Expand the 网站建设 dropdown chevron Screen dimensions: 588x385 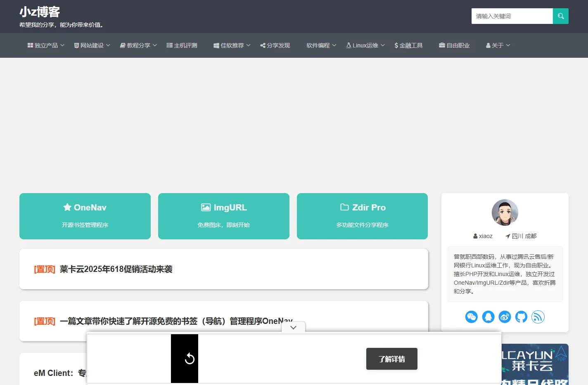(x=108, y=45)
